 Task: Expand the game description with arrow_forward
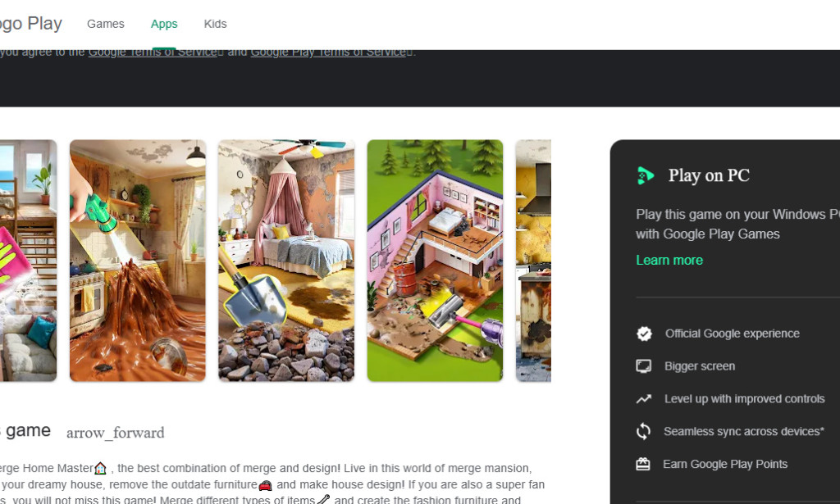click(x=115, y=432)
